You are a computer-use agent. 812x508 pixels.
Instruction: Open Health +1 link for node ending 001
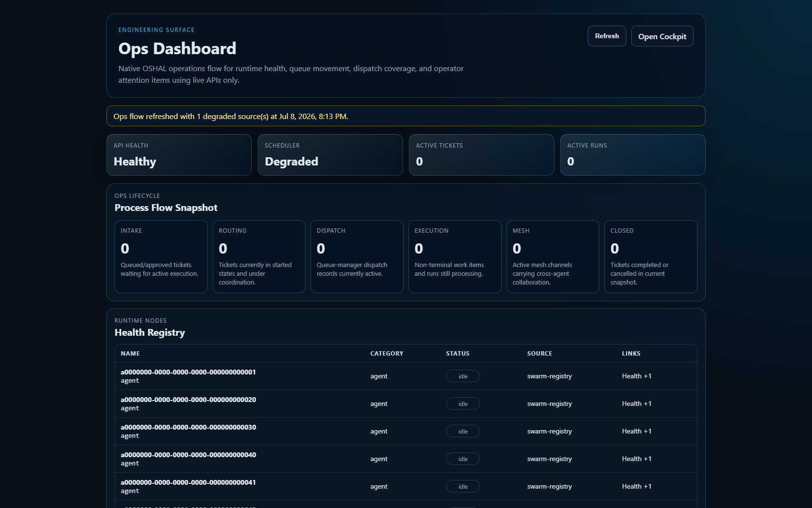pyautogui.click(x=637, y=376)
